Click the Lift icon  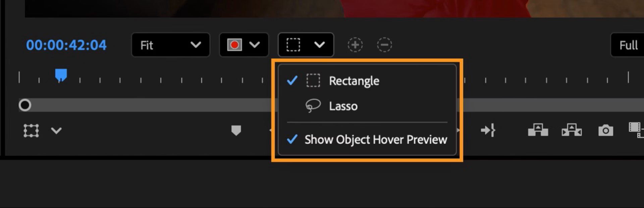pos(538,130)
